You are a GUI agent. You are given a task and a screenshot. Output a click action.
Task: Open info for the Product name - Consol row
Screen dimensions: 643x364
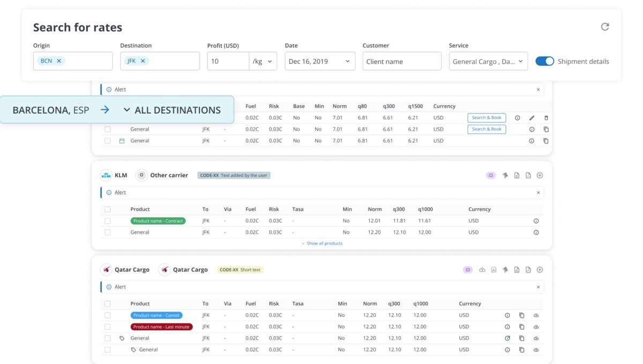tap(507, 315)
